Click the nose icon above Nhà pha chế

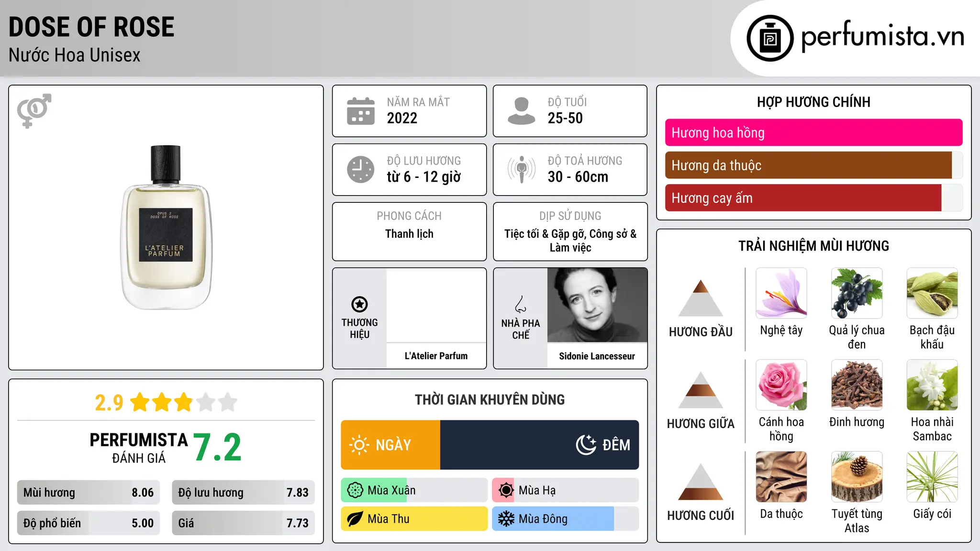click(x=521, y=304)
